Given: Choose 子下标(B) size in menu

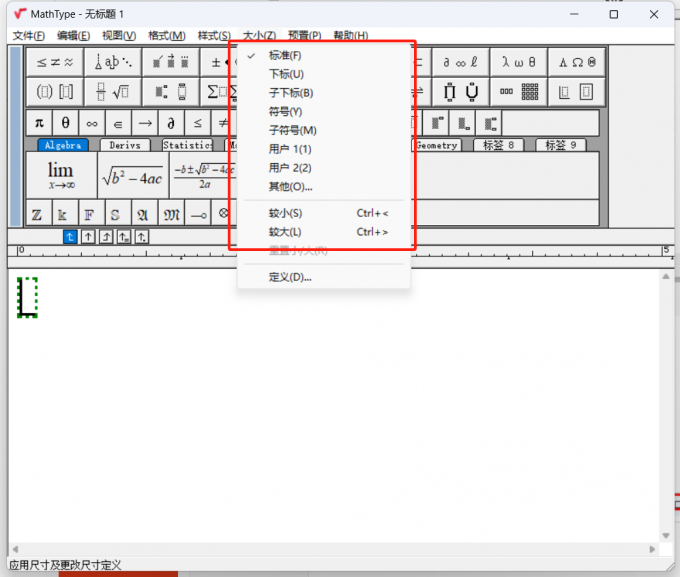Looking at the screenshot, I should [x=324, y=93].
